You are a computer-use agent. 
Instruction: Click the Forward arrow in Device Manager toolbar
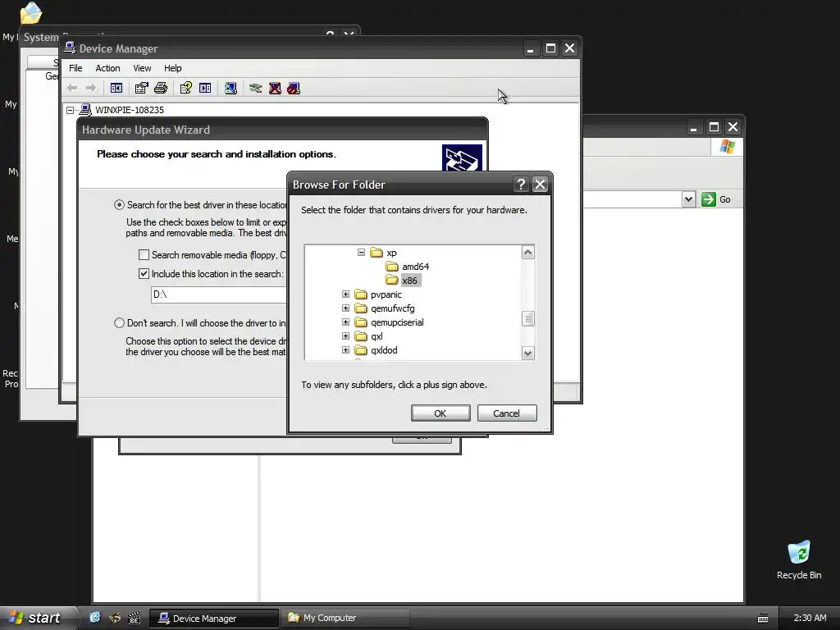pyautogui.click(x=91, y=88)
